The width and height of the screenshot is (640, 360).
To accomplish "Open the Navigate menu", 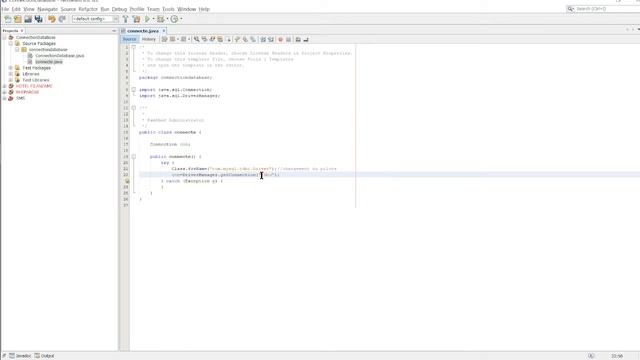I will click(47, 9).
